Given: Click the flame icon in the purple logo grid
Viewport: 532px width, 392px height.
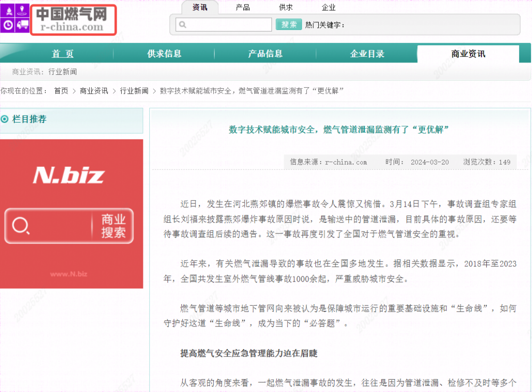Looking at the screenshot, I should click(9, 10).
